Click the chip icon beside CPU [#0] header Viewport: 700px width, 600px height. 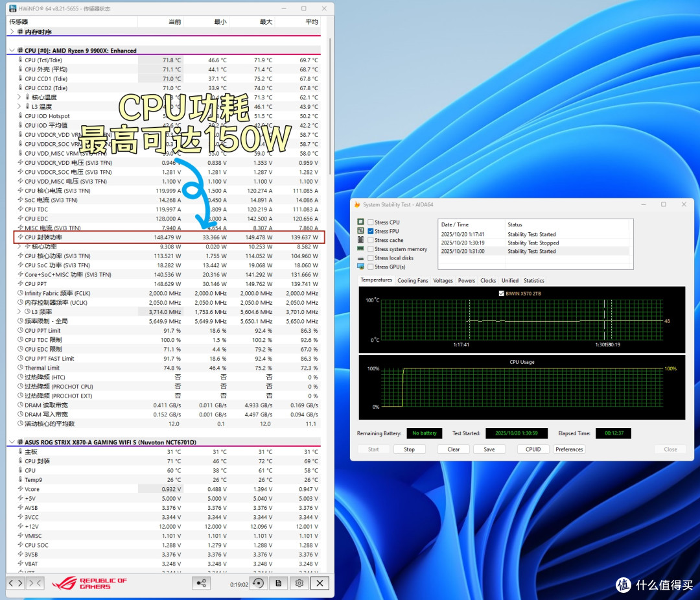[x=20, y=51]
